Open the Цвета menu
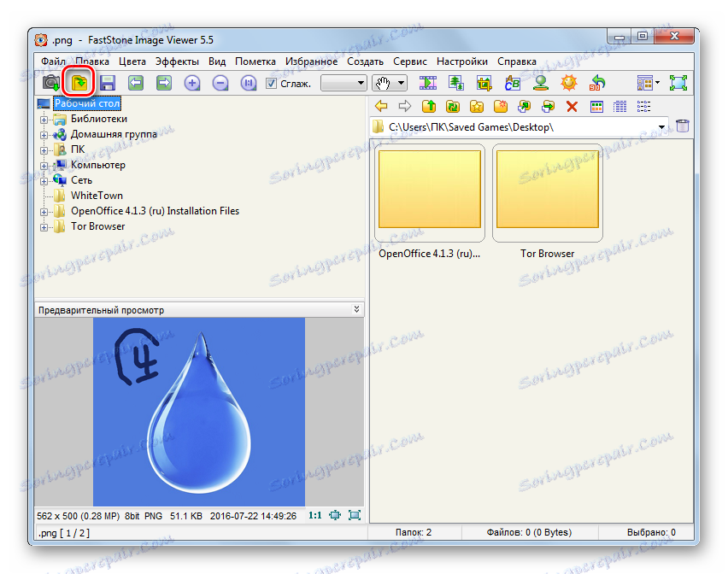This screenshot has width=728, height=574. (x=132, y=61)
